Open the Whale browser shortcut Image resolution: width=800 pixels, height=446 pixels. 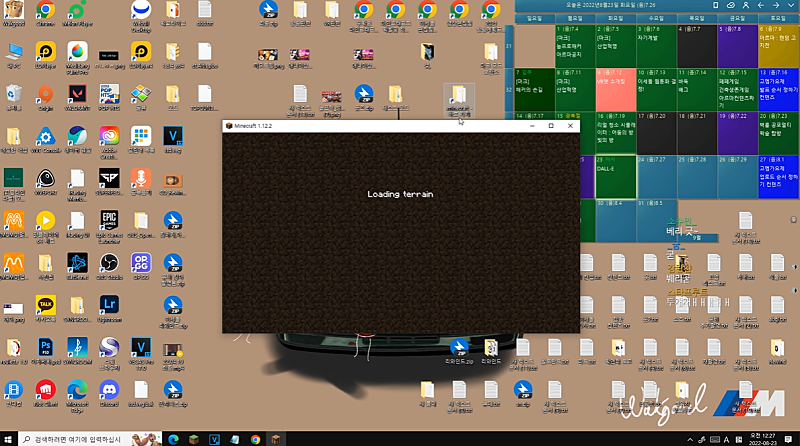(77, 140)
